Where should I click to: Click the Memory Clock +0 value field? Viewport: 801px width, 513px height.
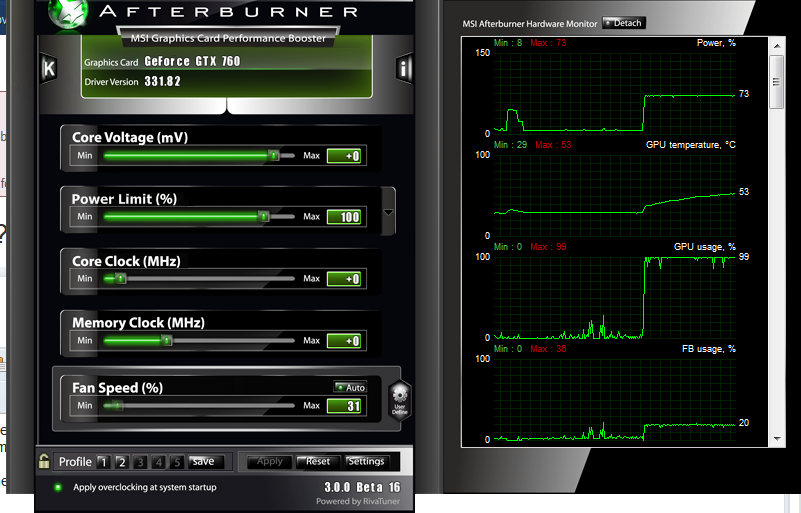point(344,341)
